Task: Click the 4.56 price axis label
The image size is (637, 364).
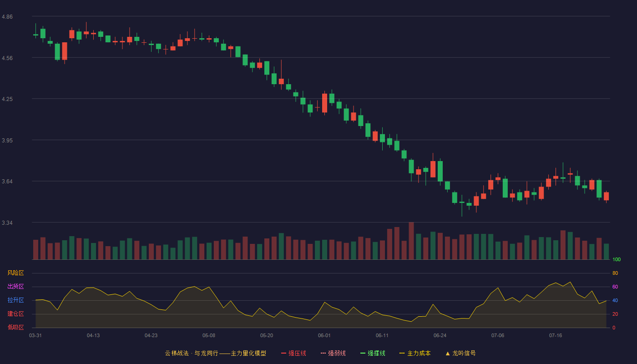Action: [x=7, y=58]
